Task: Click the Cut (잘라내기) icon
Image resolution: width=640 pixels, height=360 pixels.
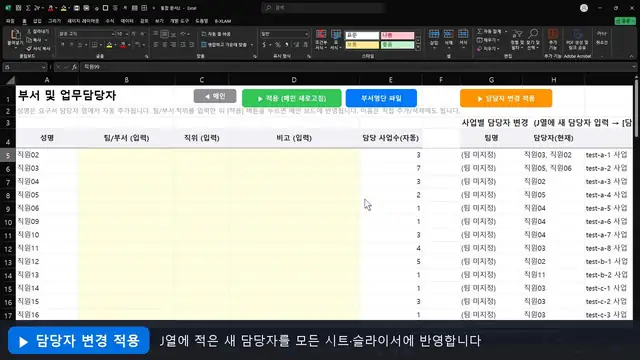Action: pyautogui.click(x=29, y=31)
